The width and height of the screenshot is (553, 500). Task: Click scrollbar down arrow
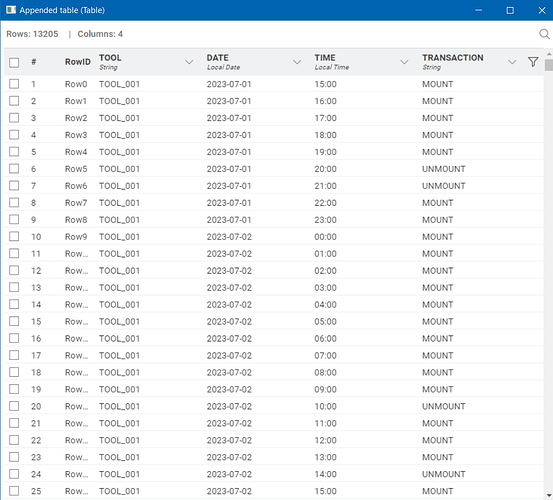(x=549, y=495)
